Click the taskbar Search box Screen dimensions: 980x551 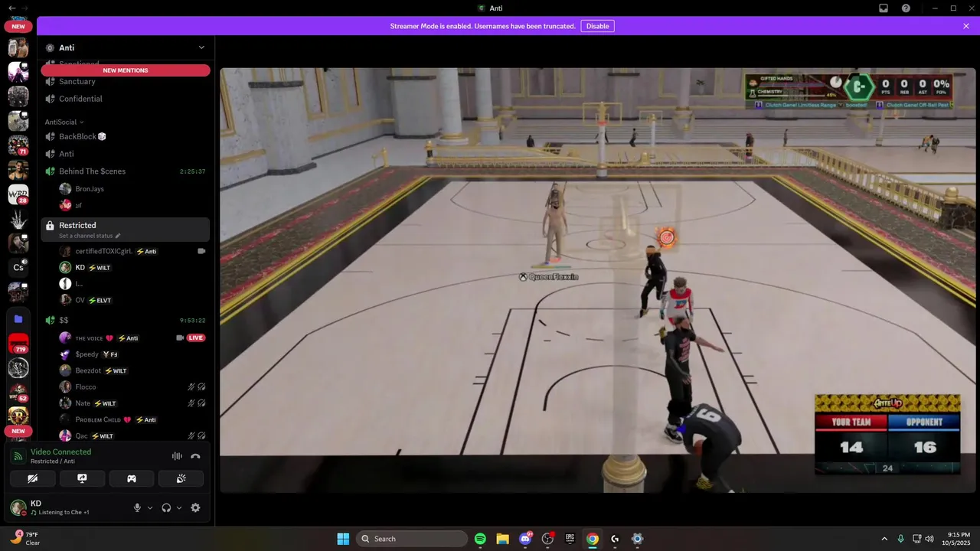coord(413,539)
